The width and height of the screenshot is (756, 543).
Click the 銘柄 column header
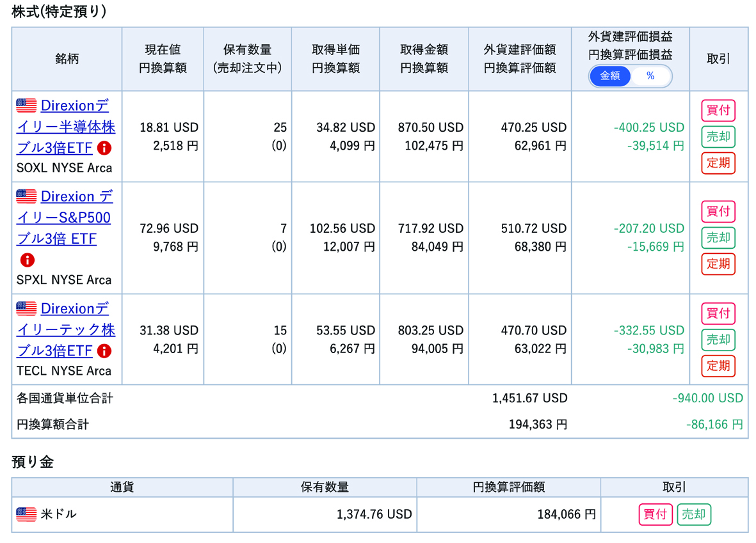click(67, 59)
